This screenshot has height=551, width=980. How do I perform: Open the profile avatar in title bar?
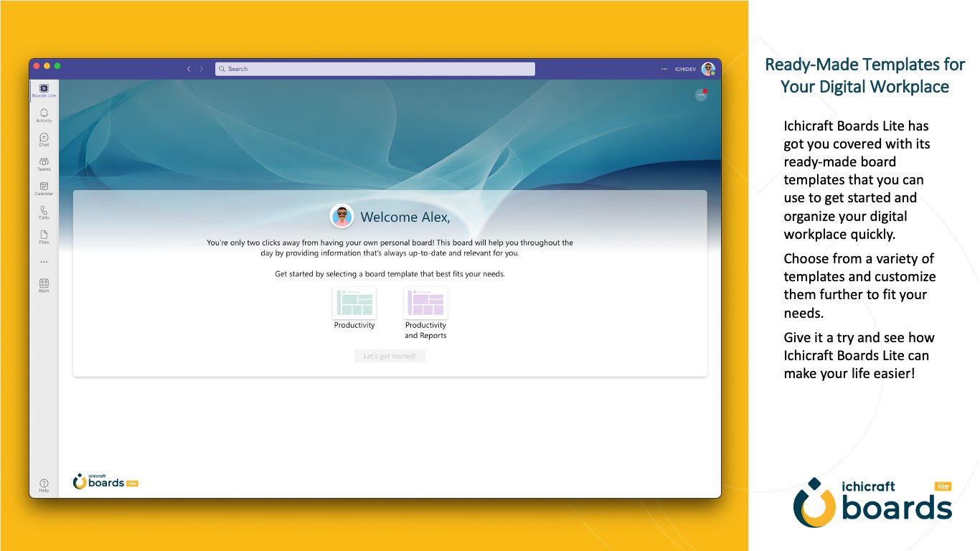(x=708, y=69)
